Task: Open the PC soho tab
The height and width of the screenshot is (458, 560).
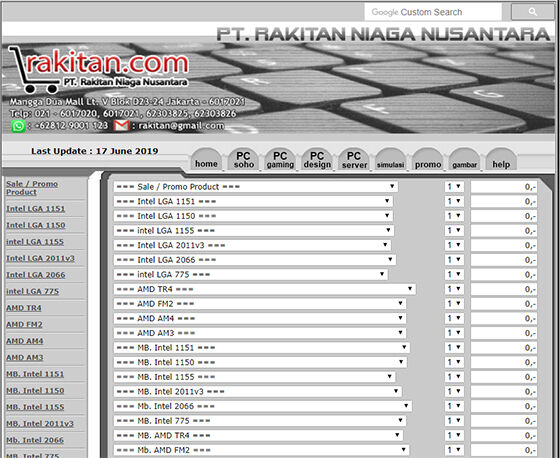Action: [244, 159]
